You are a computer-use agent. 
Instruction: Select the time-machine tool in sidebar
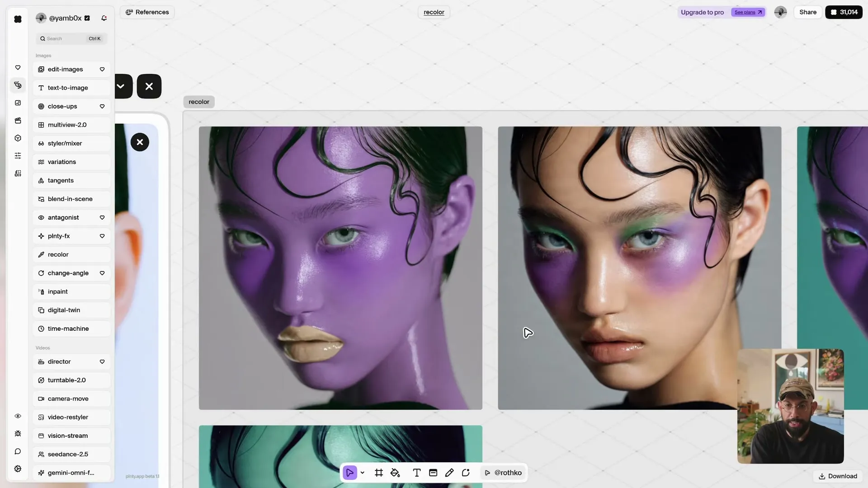click(x=71, y=328)
